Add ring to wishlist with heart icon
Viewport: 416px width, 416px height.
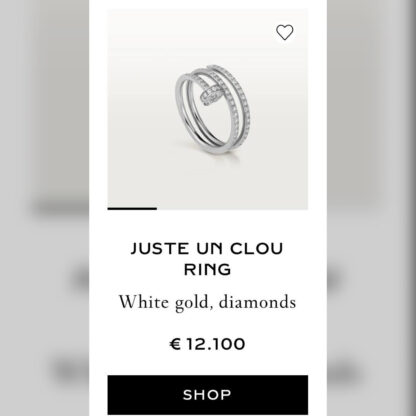tap(285, 32)
